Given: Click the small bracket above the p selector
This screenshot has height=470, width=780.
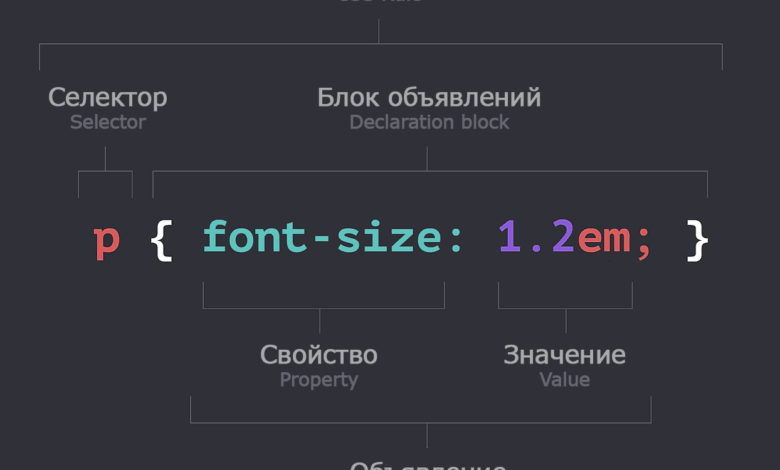Looking at the screenshot, I should [105, 171].
